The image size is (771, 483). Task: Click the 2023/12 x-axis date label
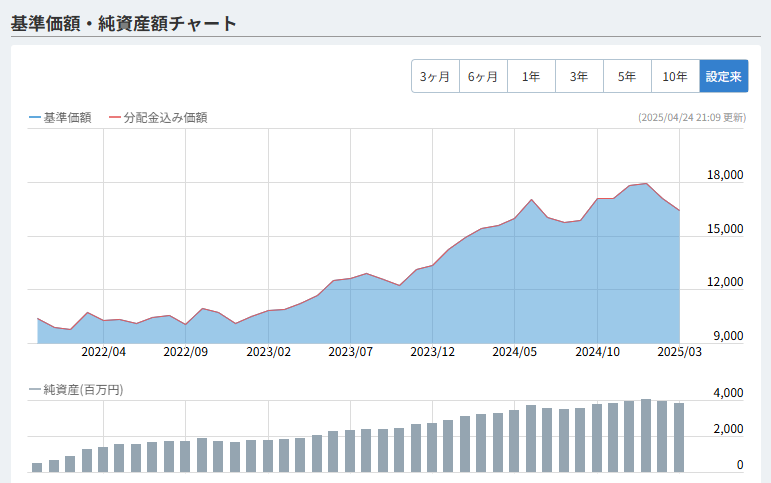click(x=433, y=352)
